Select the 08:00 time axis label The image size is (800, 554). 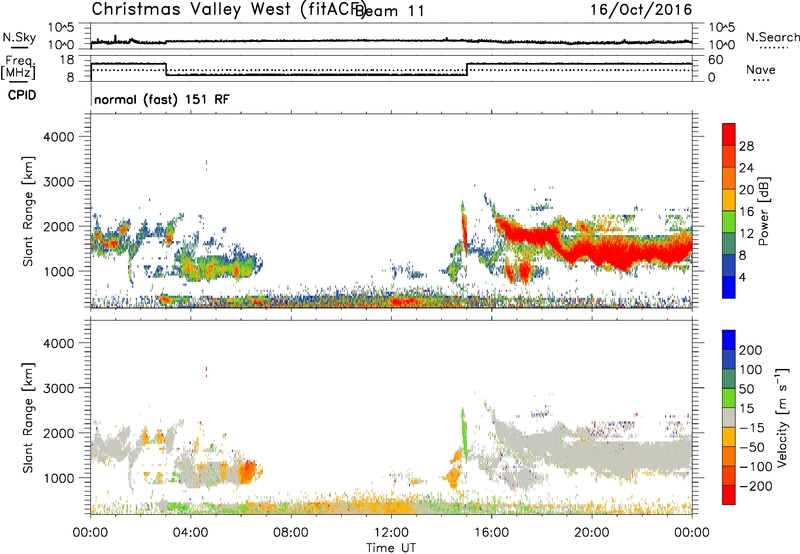pyautogui.click(x=291, y=533)
